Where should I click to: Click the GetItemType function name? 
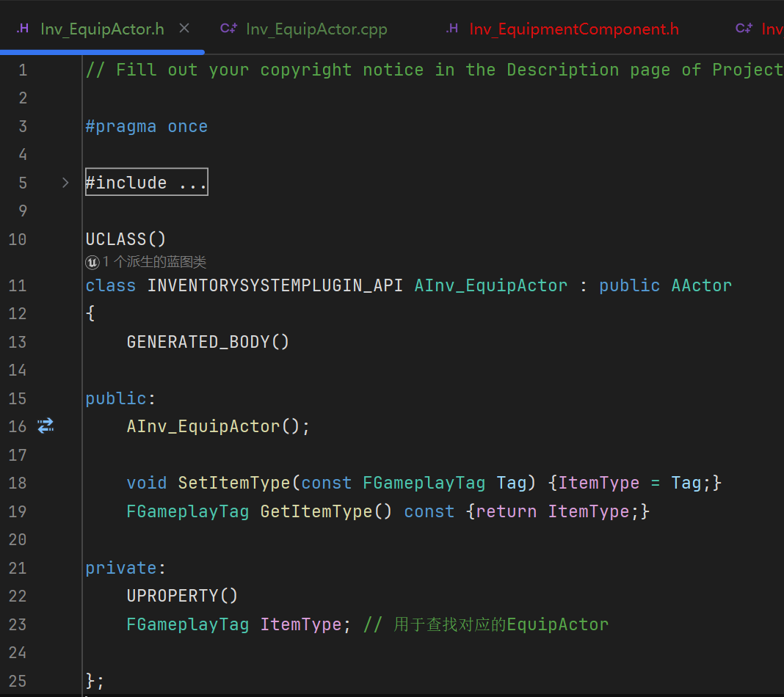click(x=316, y=511)
